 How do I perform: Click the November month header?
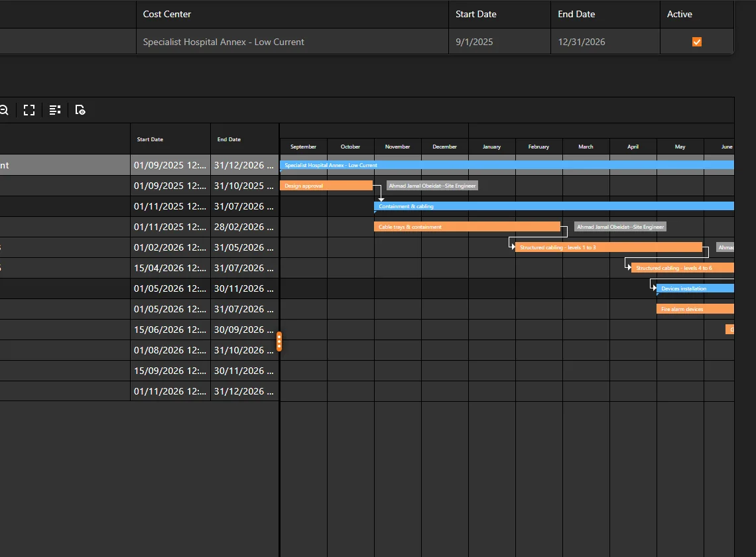397,147
